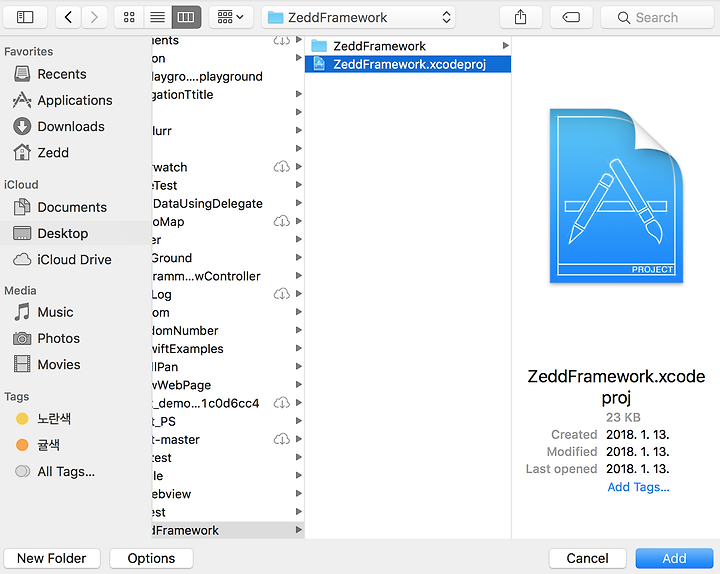Switch to column view
Screen dimensions: 720x574
[x=186, y=17]
